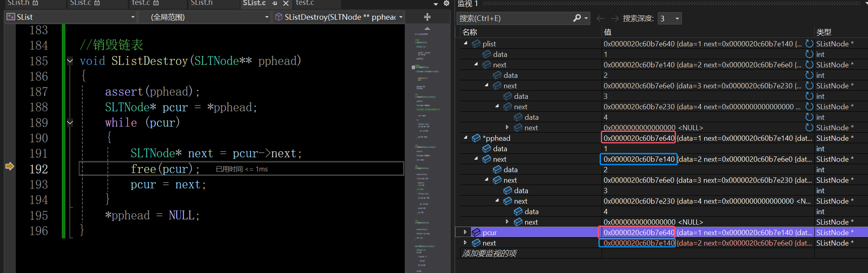Image resolution: width=868 pixels, height=273 pixels.
Task: Close the active SList.c tab
Action: [286, 3]
